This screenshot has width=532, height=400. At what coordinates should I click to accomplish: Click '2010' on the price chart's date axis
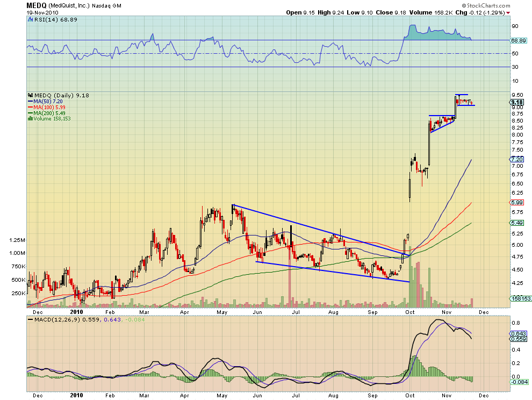(x=76, y=312)
